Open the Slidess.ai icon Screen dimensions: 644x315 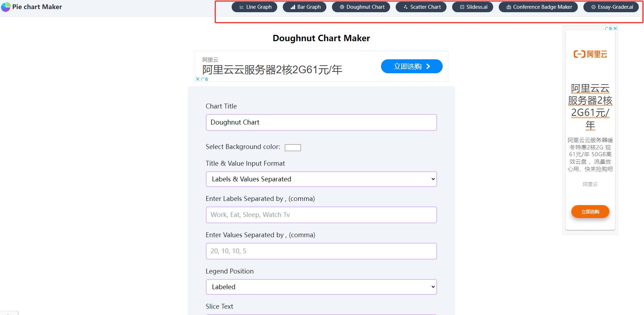[x=461, y=7]
